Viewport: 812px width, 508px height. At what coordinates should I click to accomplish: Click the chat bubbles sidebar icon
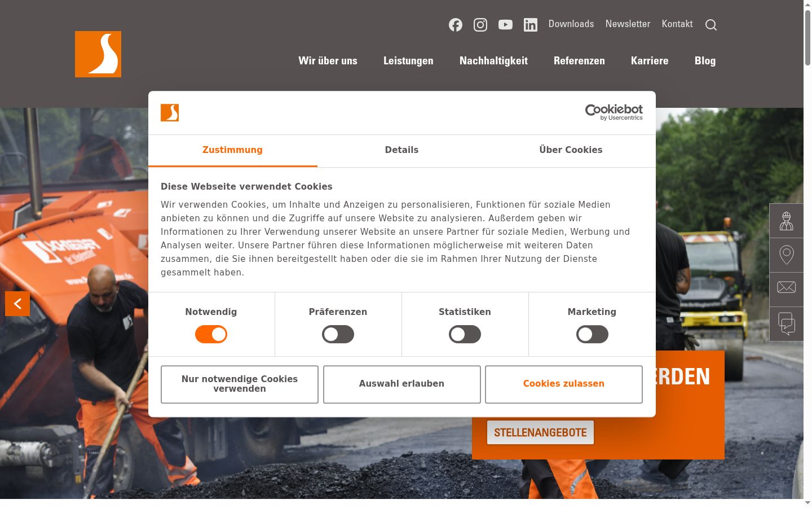coord(786,324)
